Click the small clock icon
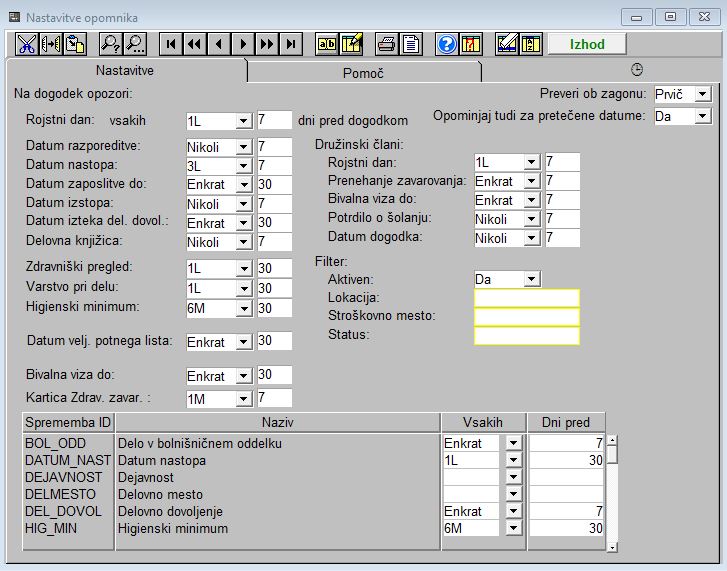The width and height of the screenshot is (727, 571). pos(637,70)
